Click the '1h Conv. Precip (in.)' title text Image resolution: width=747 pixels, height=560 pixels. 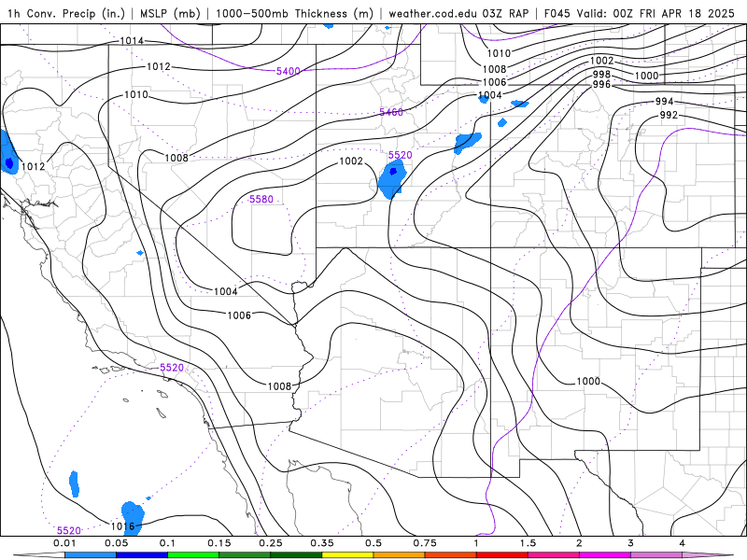point(66,13)
